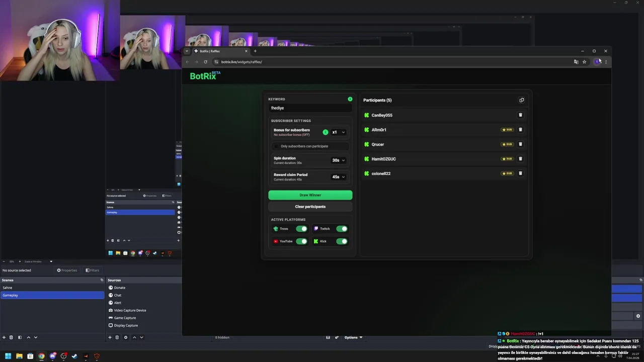Remove HamitOZGUC via trash icon
644x362 pixels.
click(520, 159)
